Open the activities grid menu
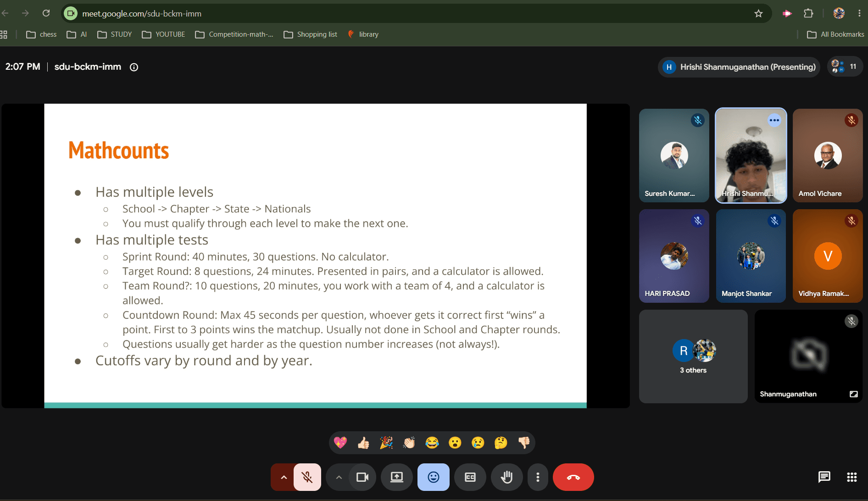The width and height of the screenshot is (868, 501). click(x=852, y=477)
